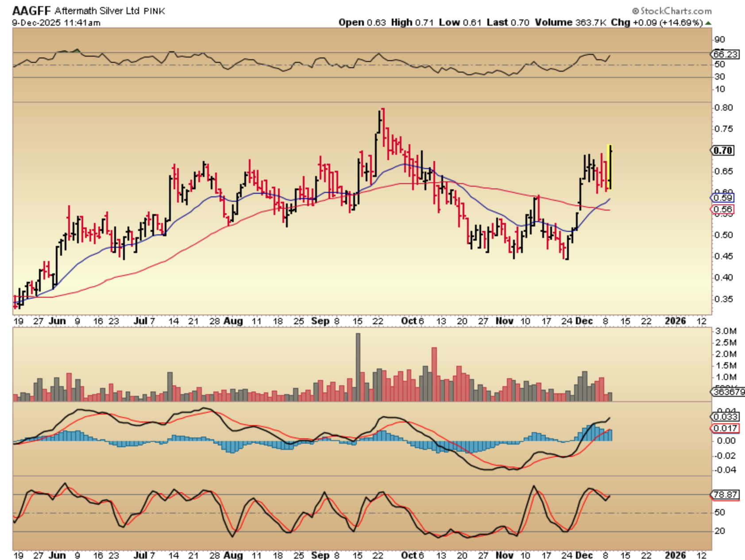Click the 2.0M volume axis label
This screenshot has height=560, width=745.
(x=726, y=354)
